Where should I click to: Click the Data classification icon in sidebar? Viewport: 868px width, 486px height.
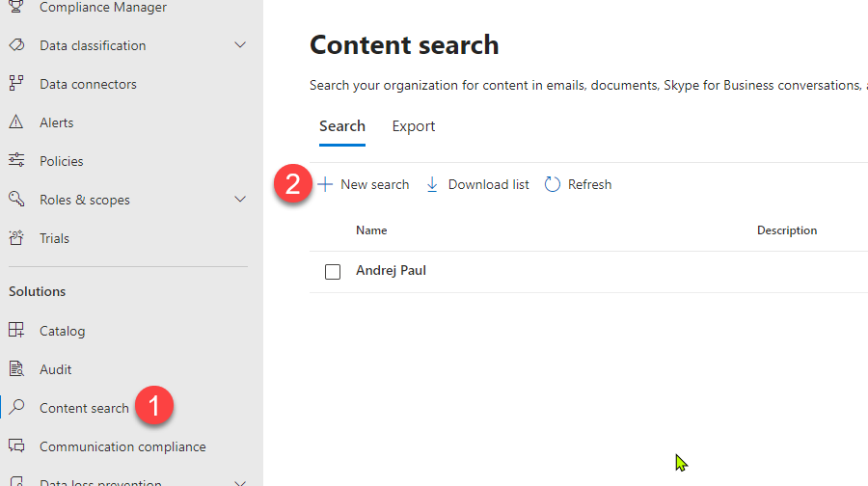click(16, 45)
